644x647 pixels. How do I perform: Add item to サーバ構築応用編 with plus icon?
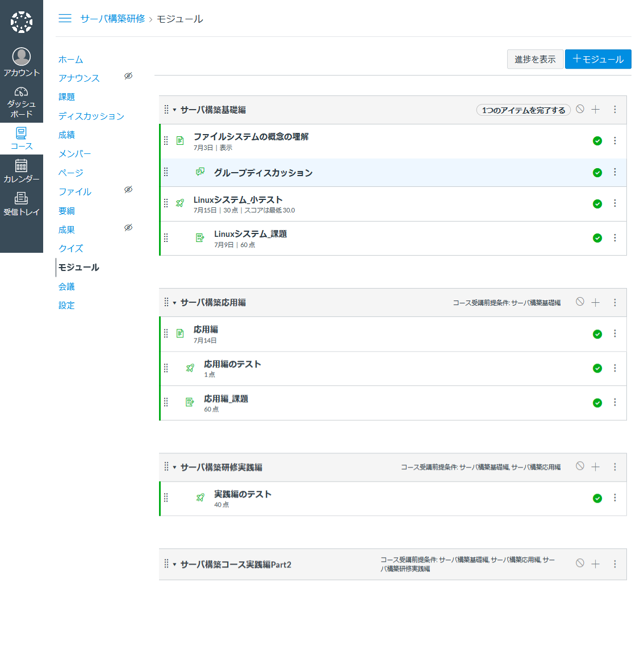pyautogui.click(x=595, y=302)
